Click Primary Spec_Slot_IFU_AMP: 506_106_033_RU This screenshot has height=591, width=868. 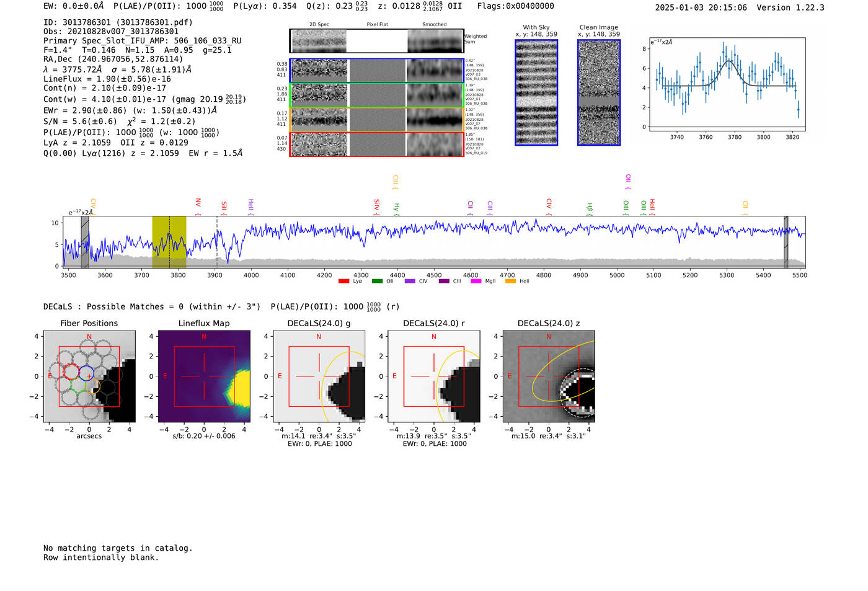coord(143,41)
